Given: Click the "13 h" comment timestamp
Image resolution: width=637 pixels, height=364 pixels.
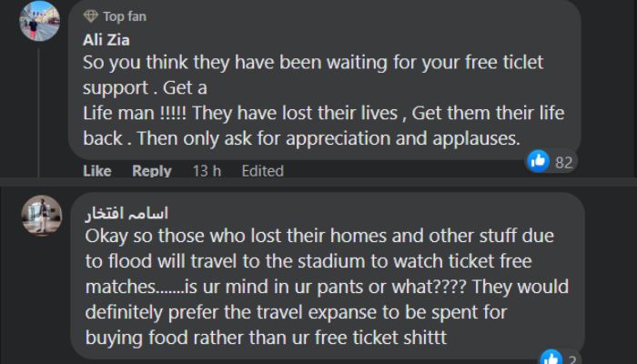Looking at the screenshot, I should 207,170.
